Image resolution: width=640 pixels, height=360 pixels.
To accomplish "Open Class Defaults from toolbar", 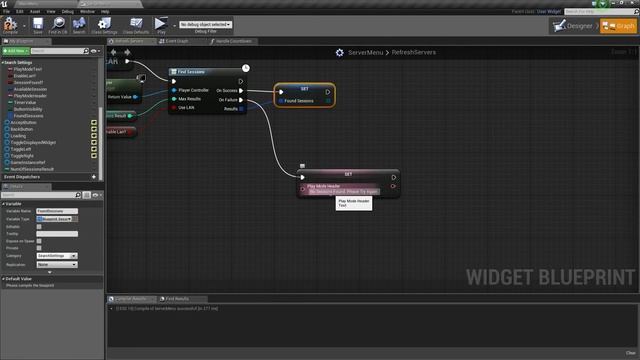I will 136,26.
